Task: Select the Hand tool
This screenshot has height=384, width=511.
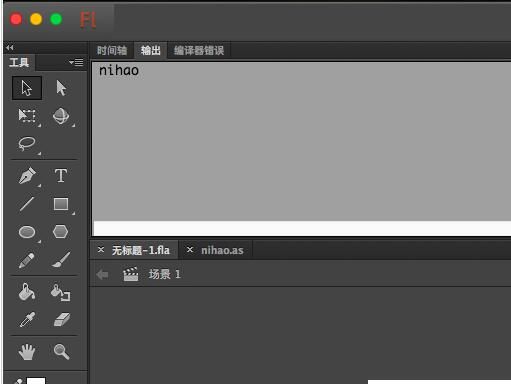Action: pos(27,352)
